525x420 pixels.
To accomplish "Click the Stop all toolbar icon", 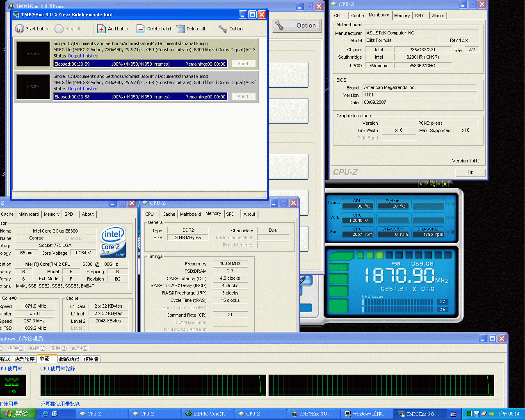I will point(59,29).
